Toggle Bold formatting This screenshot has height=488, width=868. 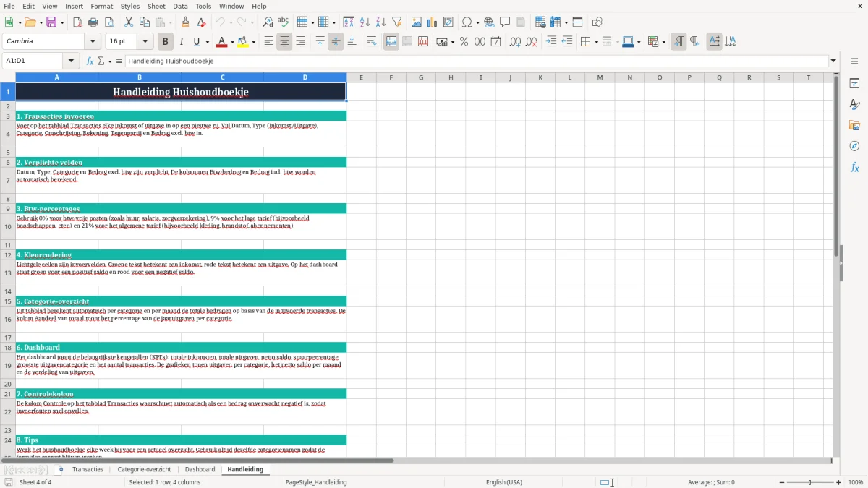click(x=166, y=42)
